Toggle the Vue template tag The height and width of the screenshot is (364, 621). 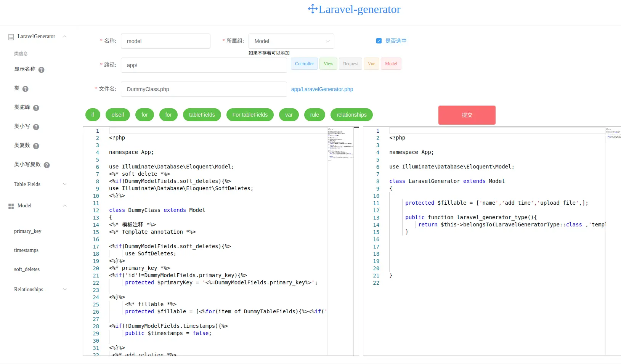(x=371, y=64)
